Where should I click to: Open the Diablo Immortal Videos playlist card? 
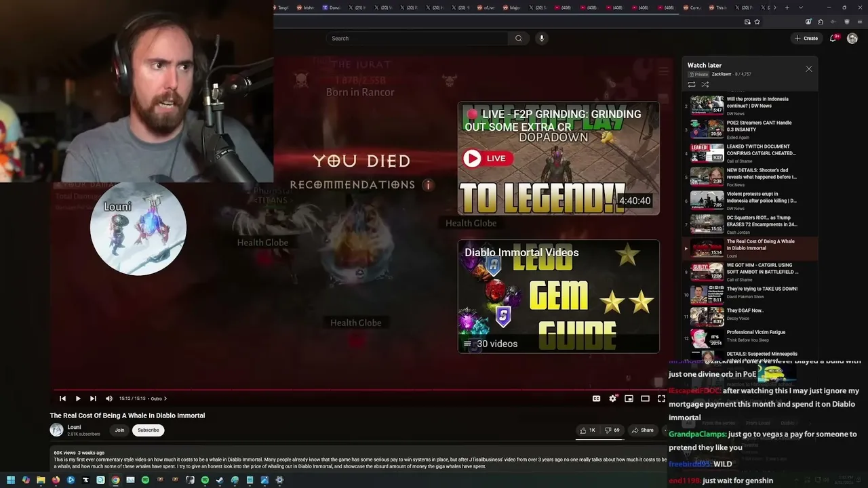click(559, 296)
